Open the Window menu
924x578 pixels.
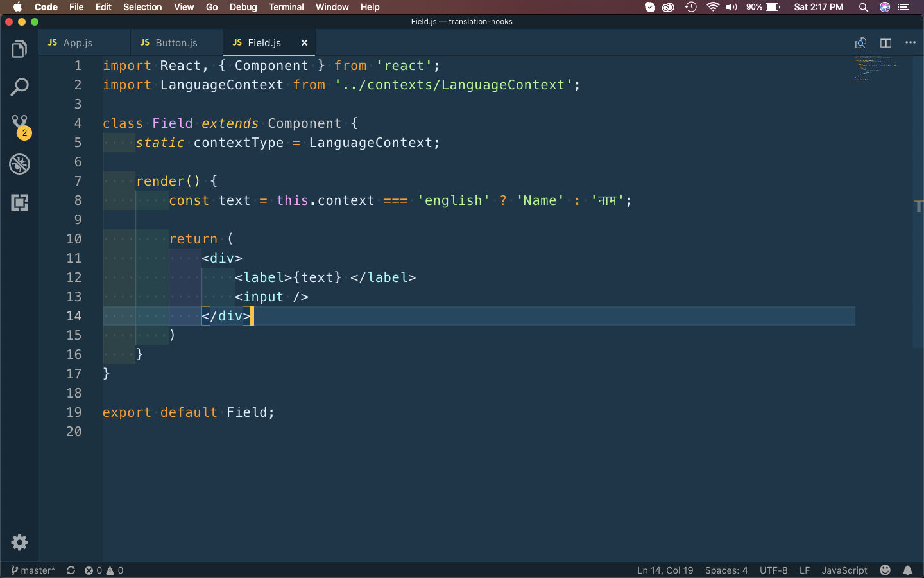coord(332,7)
